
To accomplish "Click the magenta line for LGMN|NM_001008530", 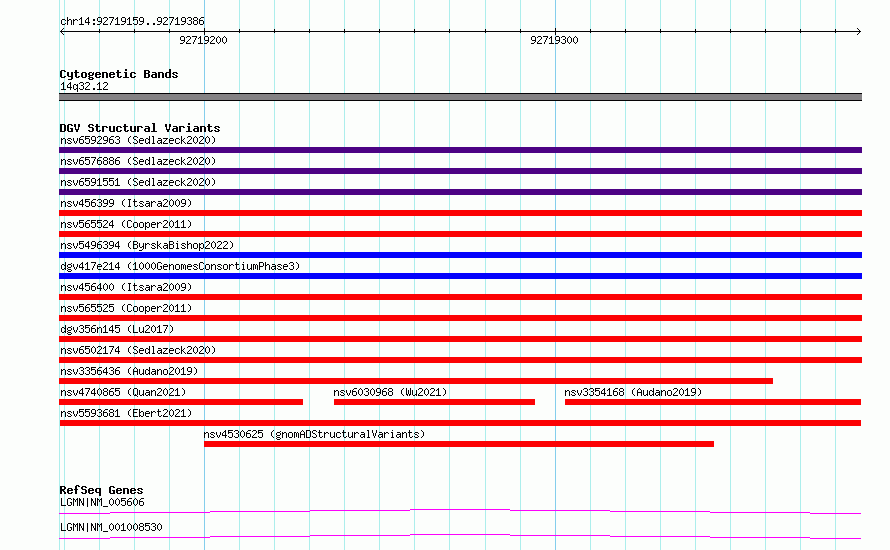I will click(x=460, y=536).
